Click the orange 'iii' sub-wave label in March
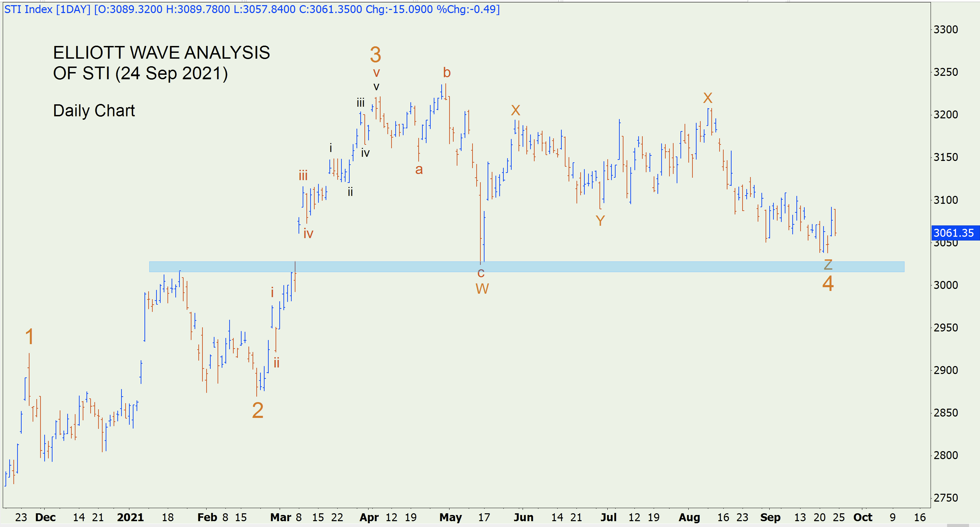The height and width of the screenshot is (527, 980). point(303,175)
